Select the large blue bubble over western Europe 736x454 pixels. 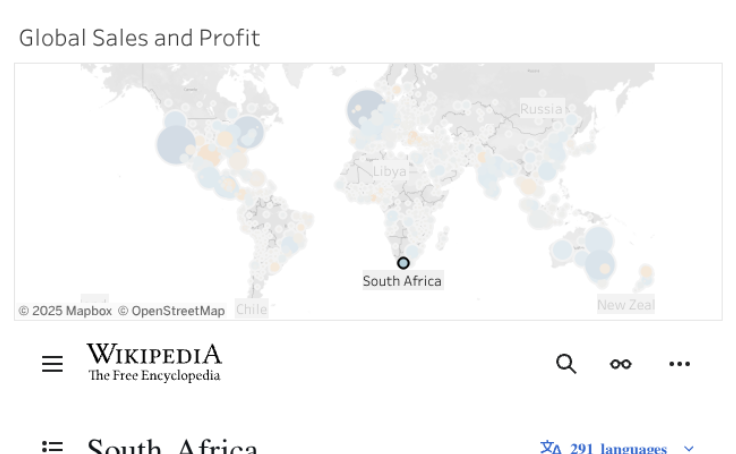click(x=366, y=109)
